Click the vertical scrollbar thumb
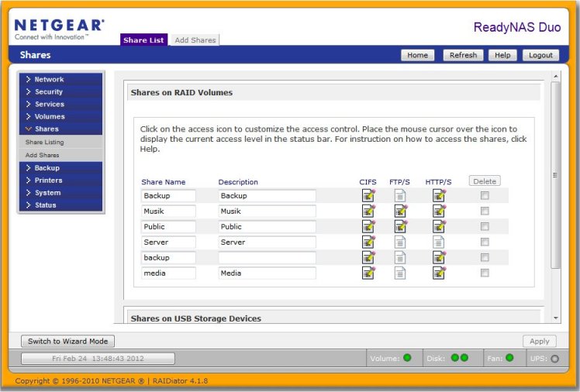The image size is (580, 392). (555, 175)
